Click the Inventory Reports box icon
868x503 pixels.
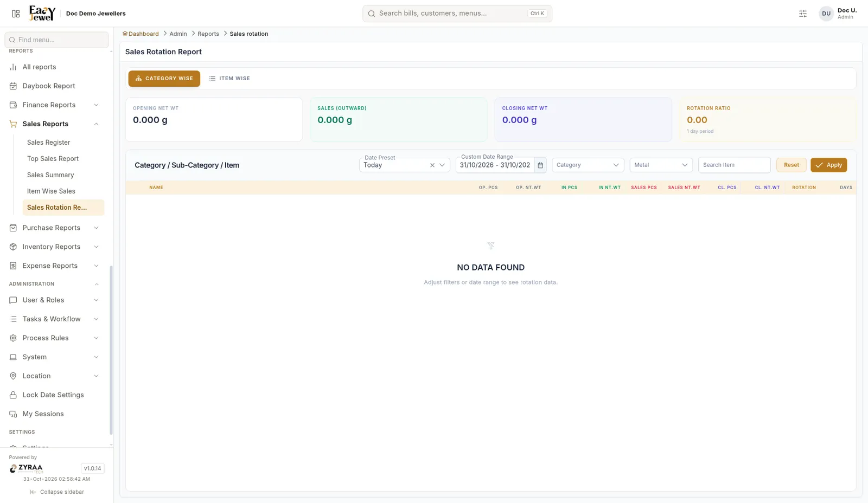click(x=13, y=247)
